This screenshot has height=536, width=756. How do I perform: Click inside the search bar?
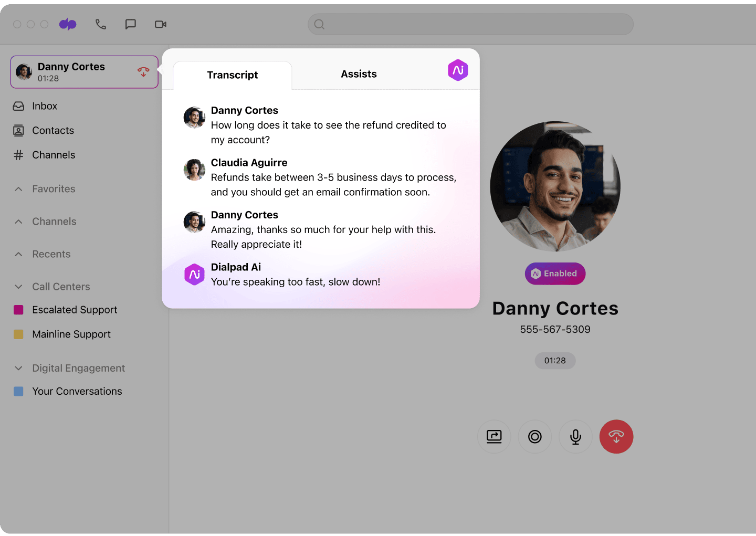point(470,24)
